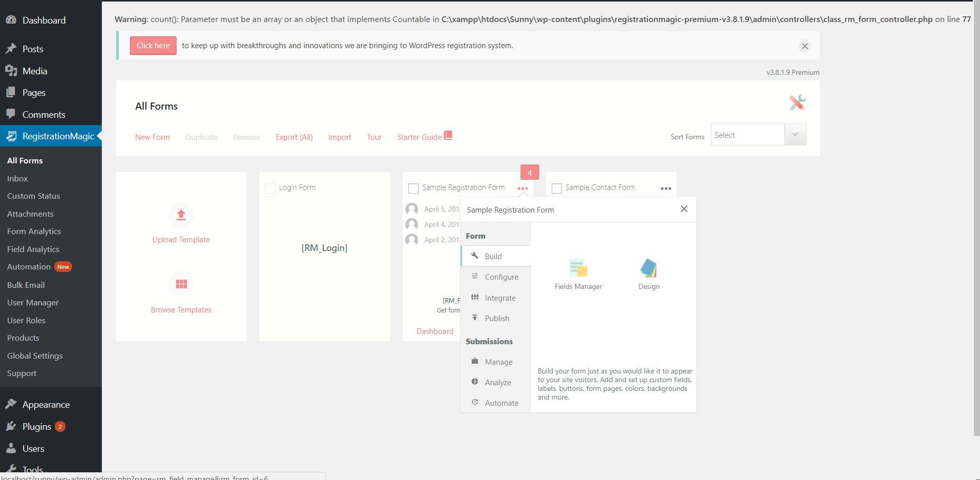Open Form Analytics in the sidebar
The image size is (980, 480).
(x=34, y=232)
